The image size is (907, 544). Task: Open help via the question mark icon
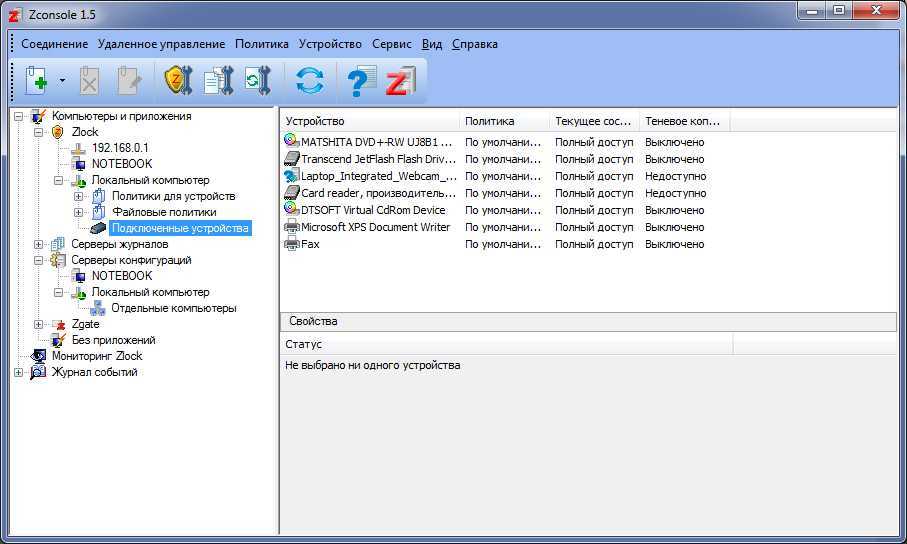coord(360,81)
